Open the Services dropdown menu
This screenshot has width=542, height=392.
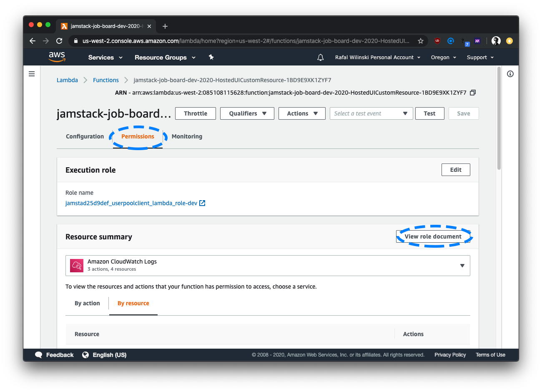click(x=105, y=58)
